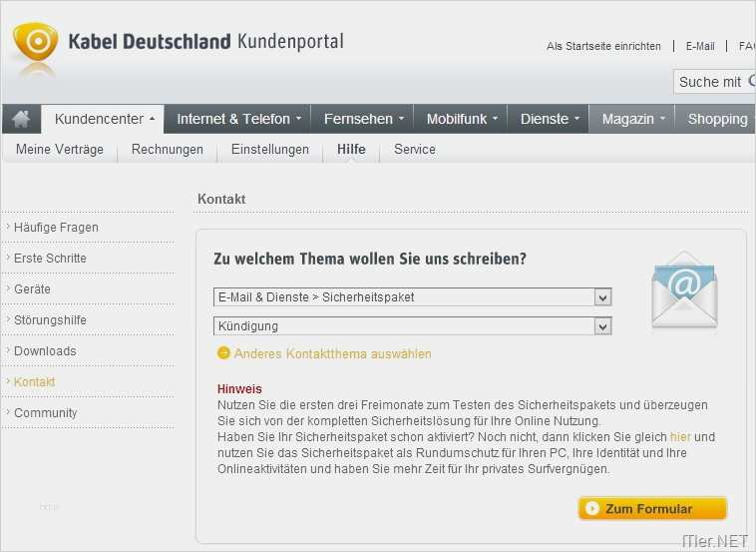Open Störungshilfe in sidebar
Screen dimensions: 756x552
[x=50, y=319]
